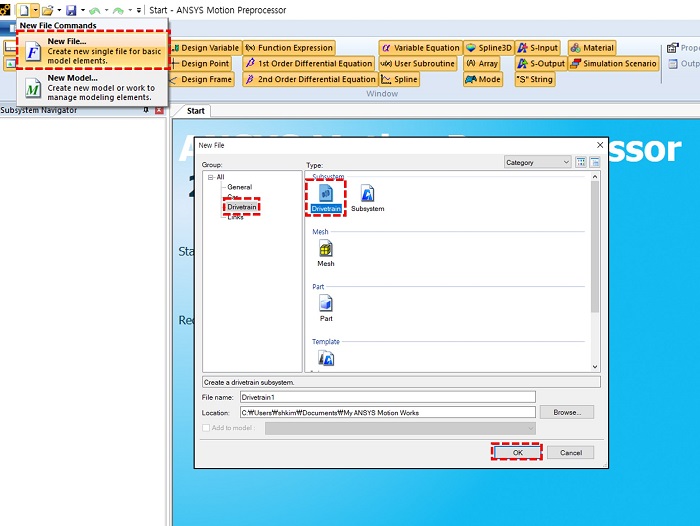Screen dimensions: 700x526
Task: Open the Mode tool
Action: tap(483, 79)
